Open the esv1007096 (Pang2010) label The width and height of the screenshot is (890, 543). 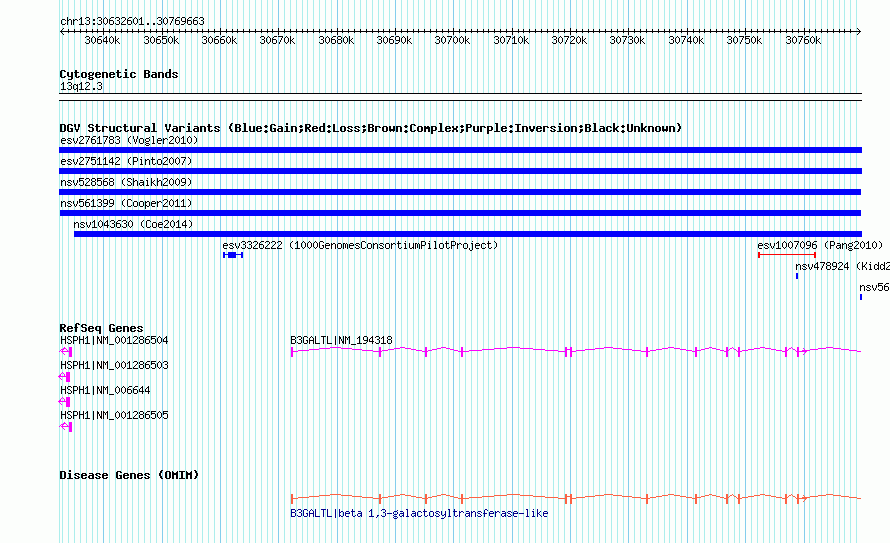[820, 245]
